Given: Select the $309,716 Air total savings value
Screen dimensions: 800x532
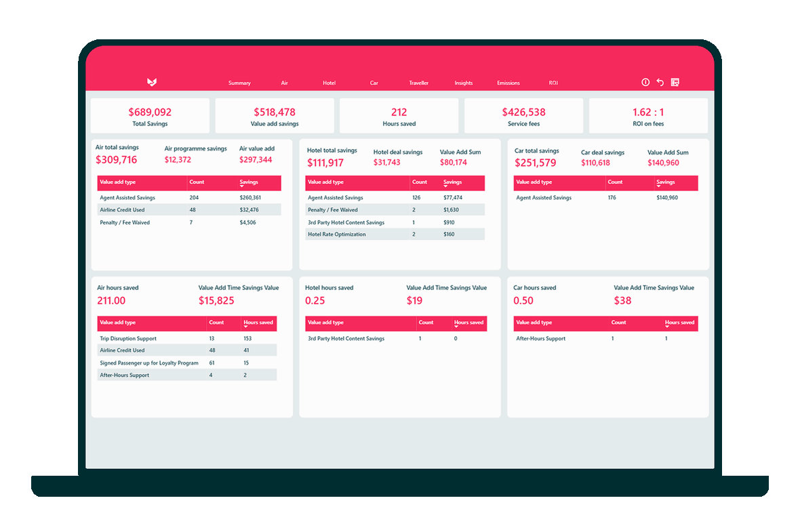Looking at the screenshot, I should click(117, 160).
